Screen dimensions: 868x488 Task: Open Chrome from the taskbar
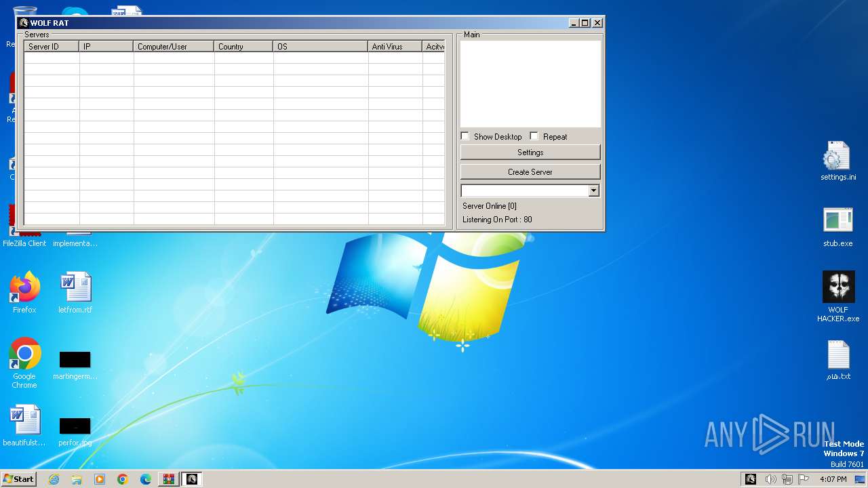pyautogui.click(x=123, y=479)
